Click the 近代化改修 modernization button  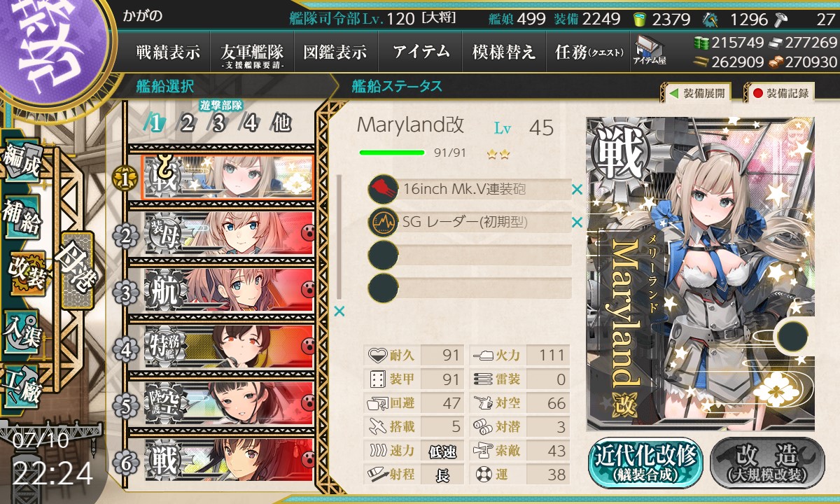tap(645, 463)
